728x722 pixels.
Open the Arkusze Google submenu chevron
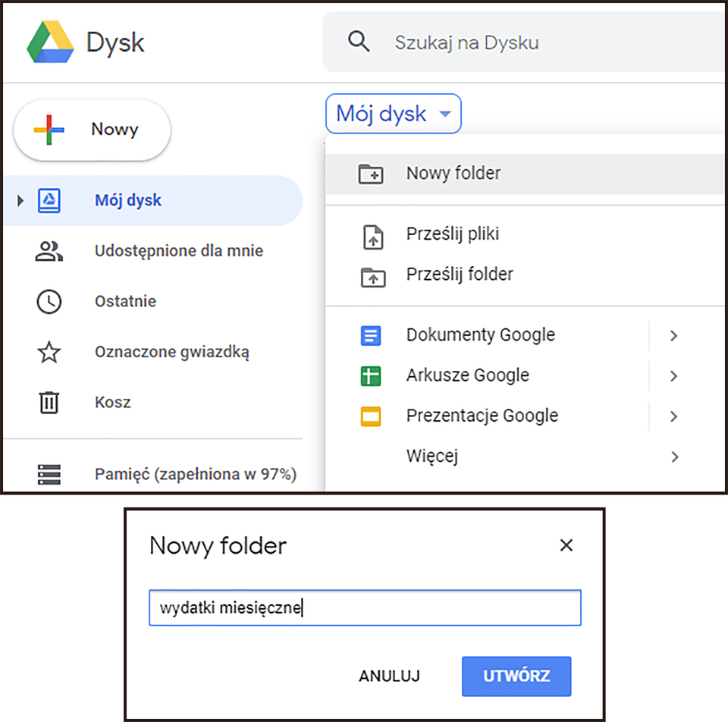click(674, 375)
